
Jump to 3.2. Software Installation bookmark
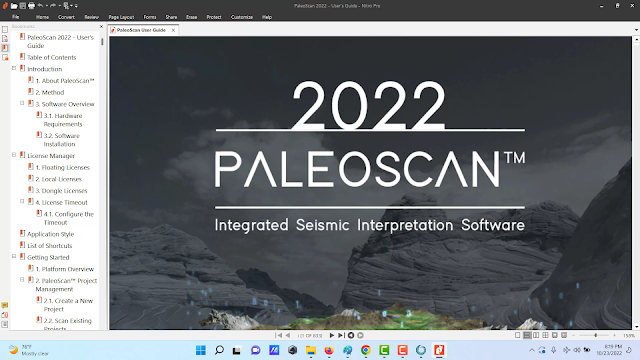pyautogui.click(x=62, y=140)
